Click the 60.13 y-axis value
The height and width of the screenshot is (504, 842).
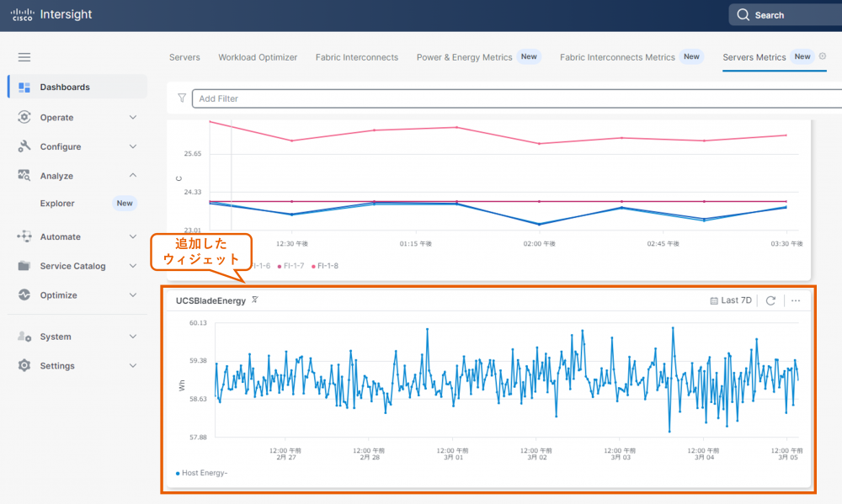[x=198, y=322]
